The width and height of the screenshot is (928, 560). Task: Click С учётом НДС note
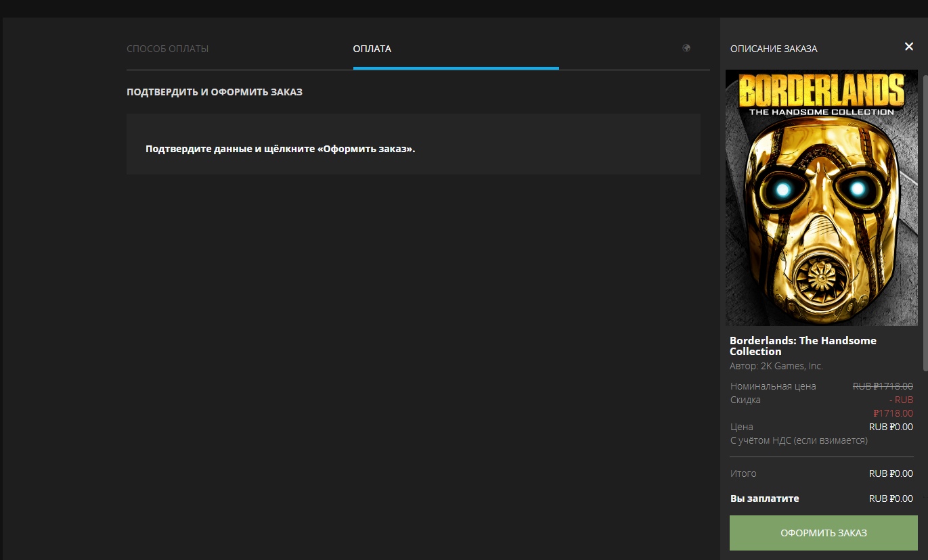799,440
